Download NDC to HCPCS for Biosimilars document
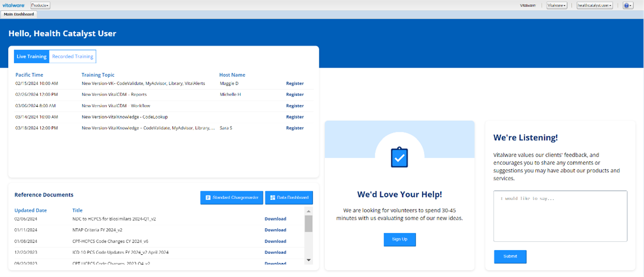Image resolution: width=644 pixels, height=277 pixels. (275, 219)
